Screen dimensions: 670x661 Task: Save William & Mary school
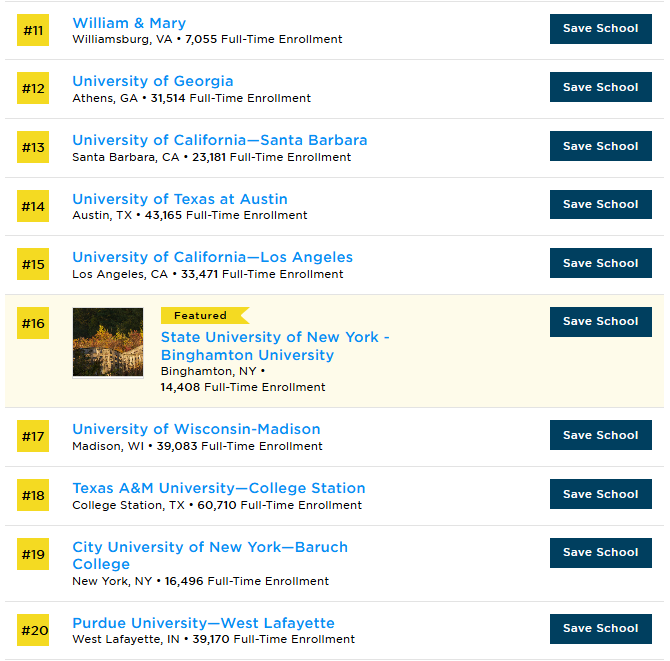click(600, 29)
